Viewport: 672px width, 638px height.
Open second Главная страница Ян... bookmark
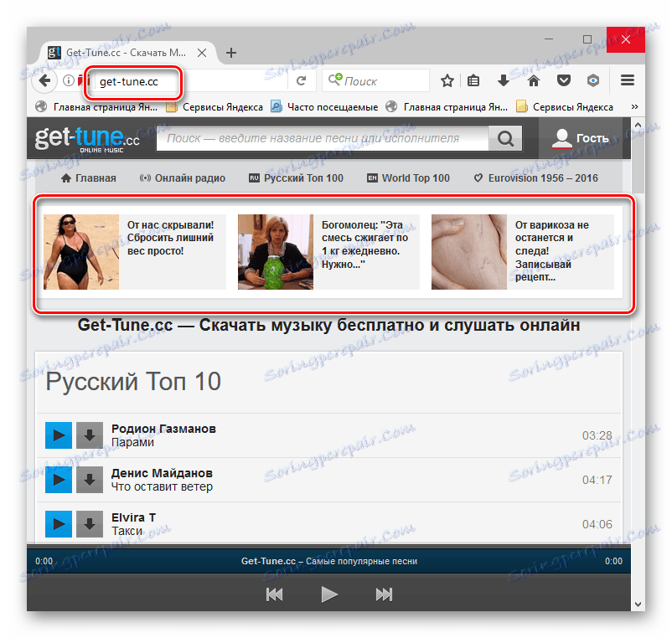pyautogui.click(x=447, y=107)
